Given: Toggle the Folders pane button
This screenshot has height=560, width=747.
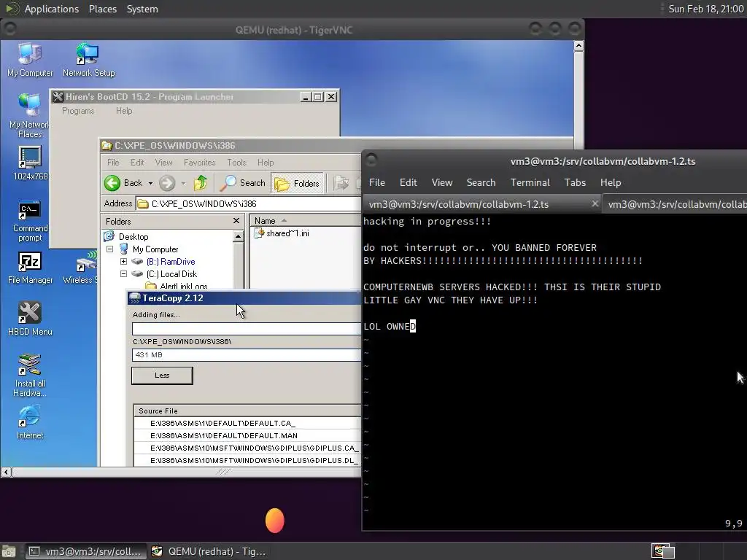Looking at the screenshot, I should [298, 183].
